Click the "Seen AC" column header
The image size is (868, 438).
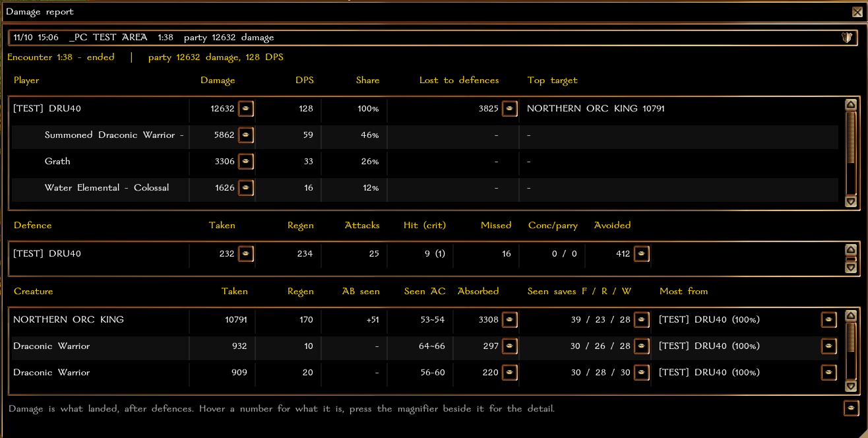click(x=425, y=292)
